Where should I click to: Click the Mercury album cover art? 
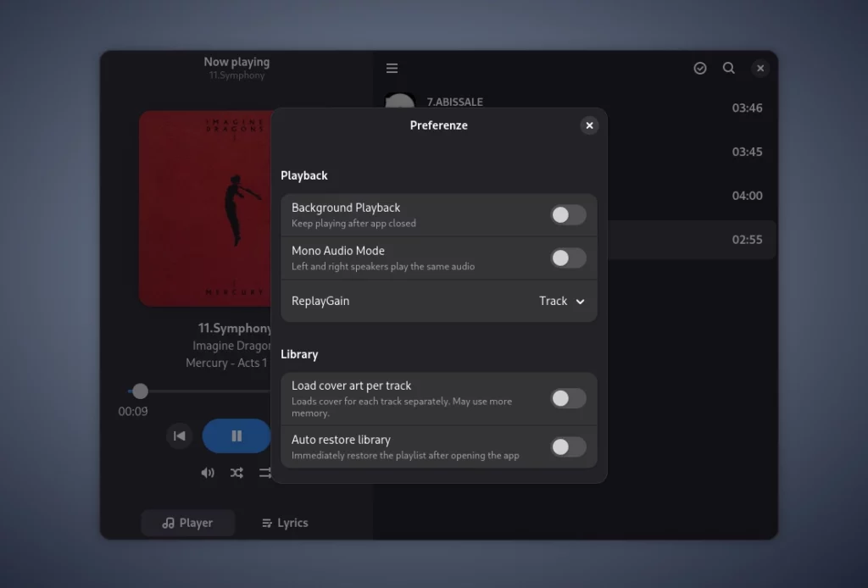pos(205,208)
